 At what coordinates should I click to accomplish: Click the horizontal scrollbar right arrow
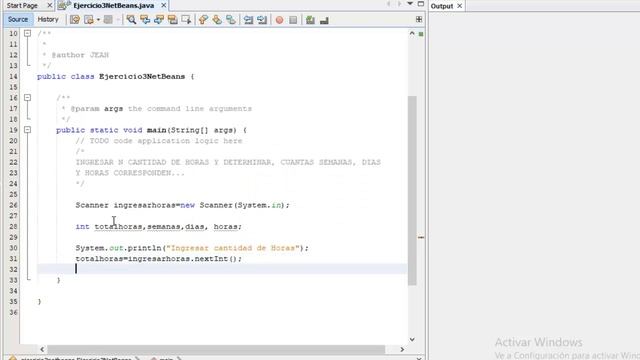pyautogui.click(x=402, y=349)
